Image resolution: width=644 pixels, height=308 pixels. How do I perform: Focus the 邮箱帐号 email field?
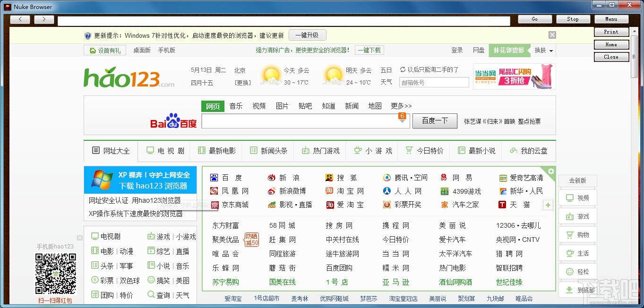[x=434, y=82]
